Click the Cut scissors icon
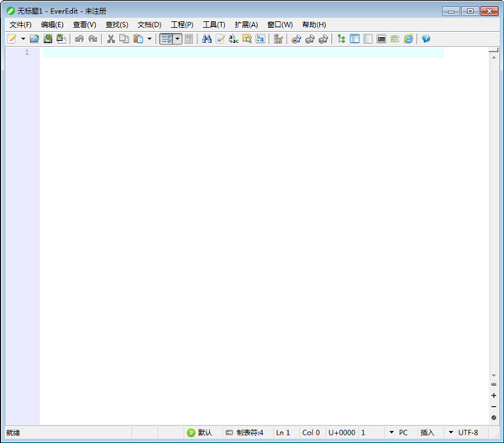 (x=111, y=39)
